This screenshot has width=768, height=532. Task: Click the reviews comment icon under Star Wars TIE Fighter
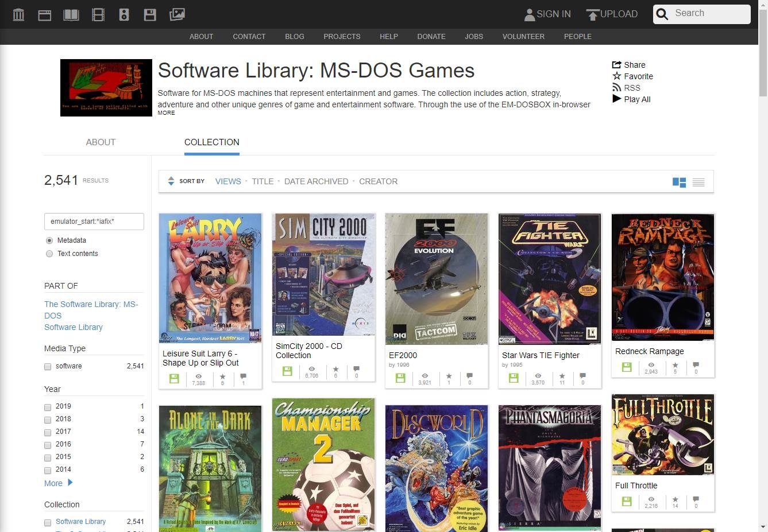582,376
